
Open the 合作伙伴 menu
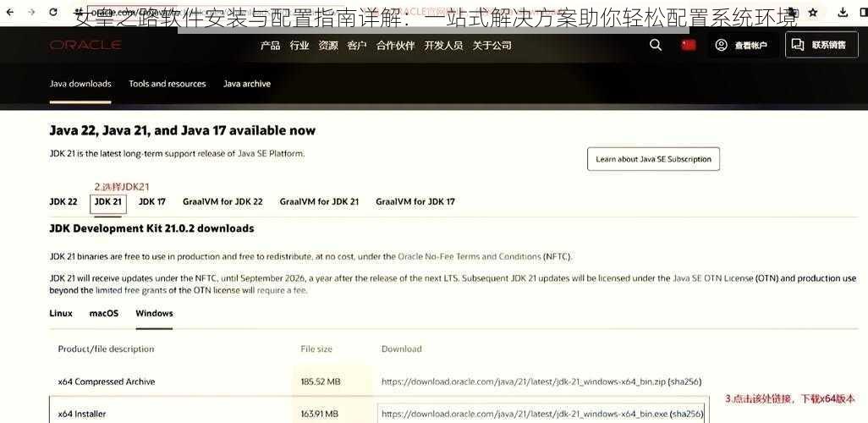(395, 46)
